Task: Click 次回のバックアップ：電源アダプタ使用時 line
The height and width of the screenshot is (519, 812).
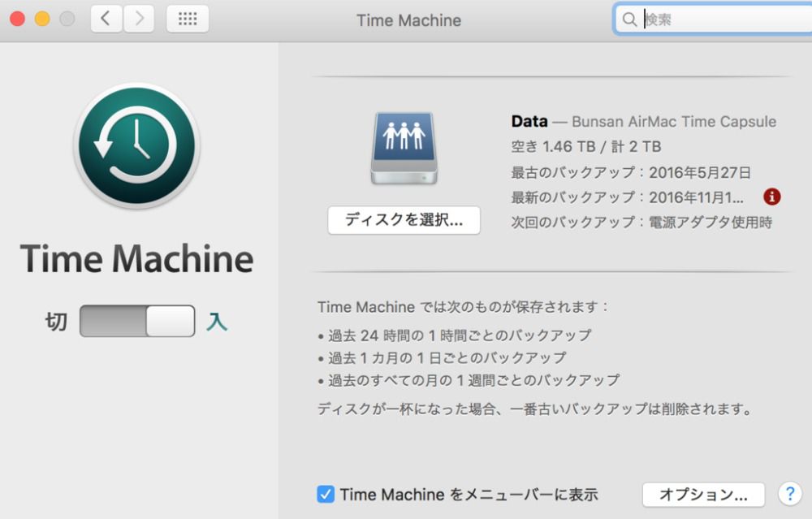Action: (641, 223)
